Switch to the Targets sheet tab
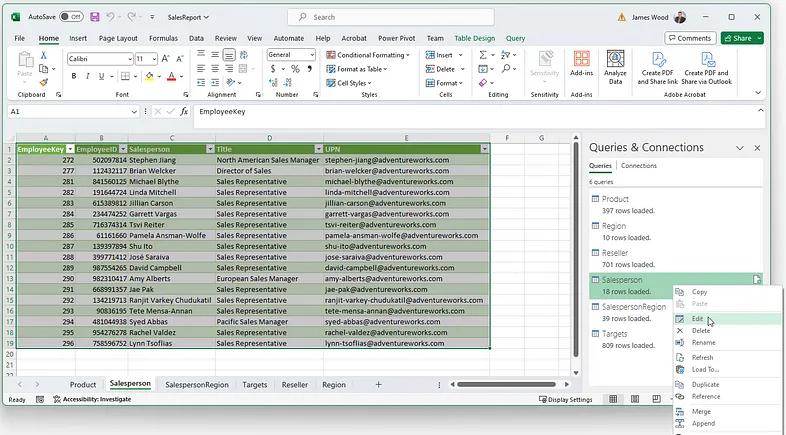Image resolution: width=786 pixels, height=435 pixels. click(255, 384)
